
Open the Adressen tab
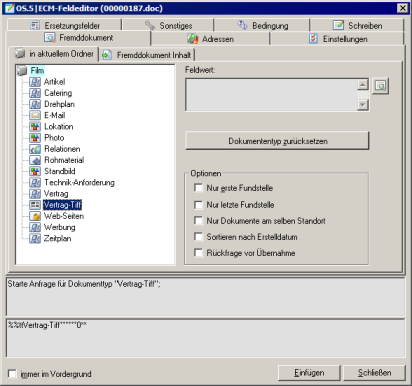pos(210,39)
